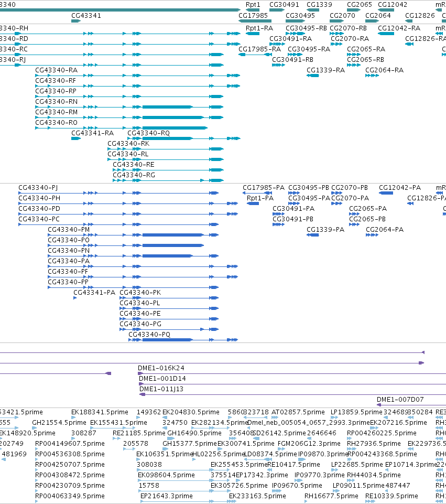446x504 pixels.
Task: Select the CG2064 gene label
Action: click(x=378, y=16)
